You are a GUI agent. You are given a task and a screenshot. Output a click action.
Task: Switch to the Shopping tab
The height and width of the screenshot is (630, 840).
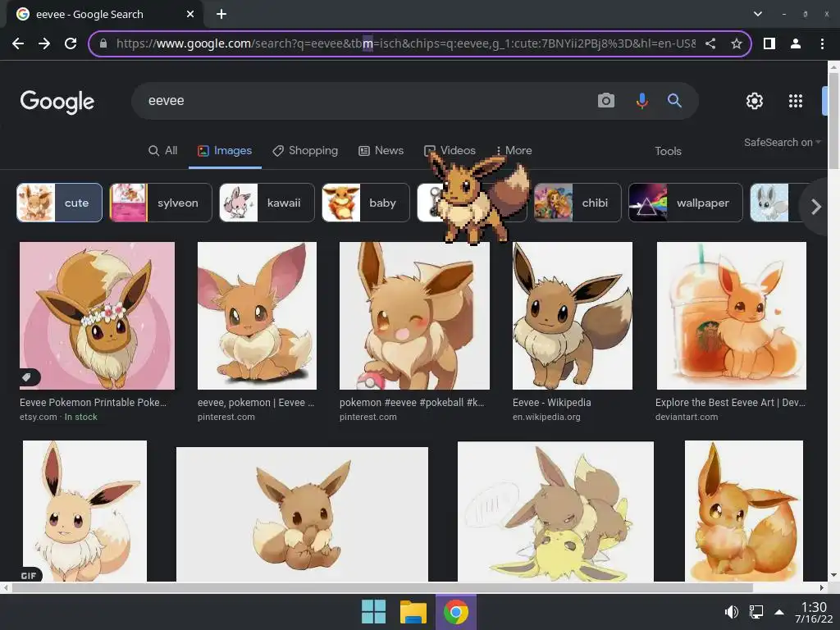pos(305,151)
